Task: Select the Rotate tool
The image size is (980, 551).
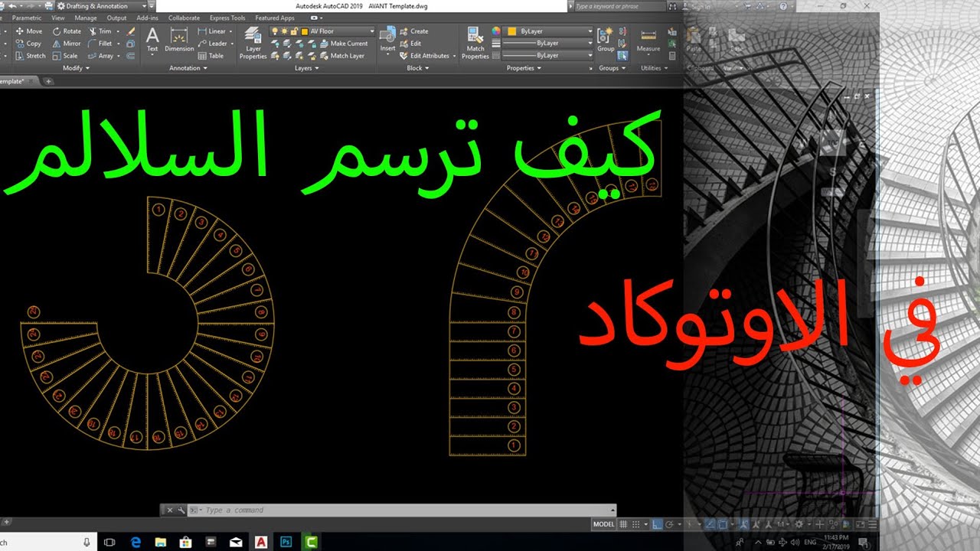Action: coord(67,31)
